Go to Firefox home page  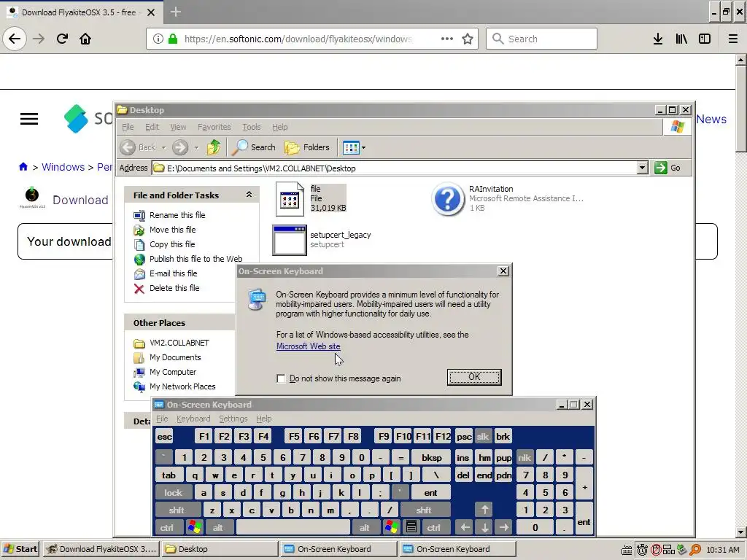[x=85, y=39]
